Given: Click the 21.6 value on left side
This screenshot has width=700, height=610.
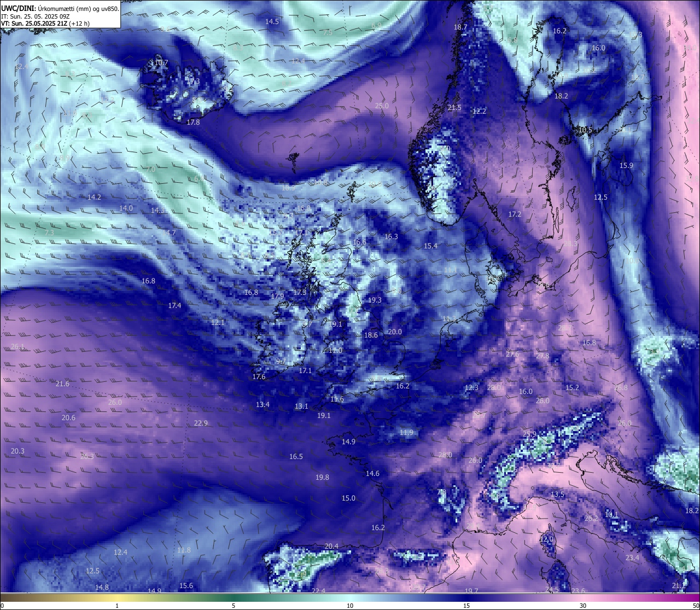Looking at the screenshot, I should (62, 384).
